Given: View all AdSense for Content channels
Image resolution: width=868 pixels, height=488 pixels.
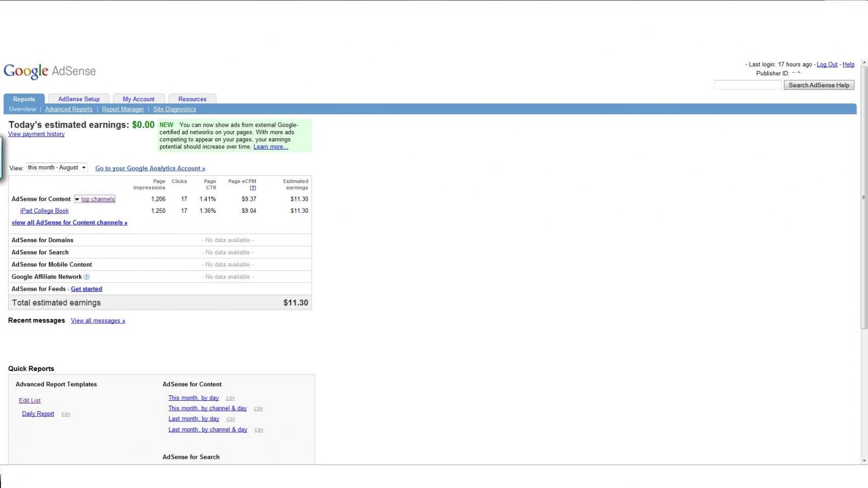Looking at the screenshot, I should coord(69,223).
